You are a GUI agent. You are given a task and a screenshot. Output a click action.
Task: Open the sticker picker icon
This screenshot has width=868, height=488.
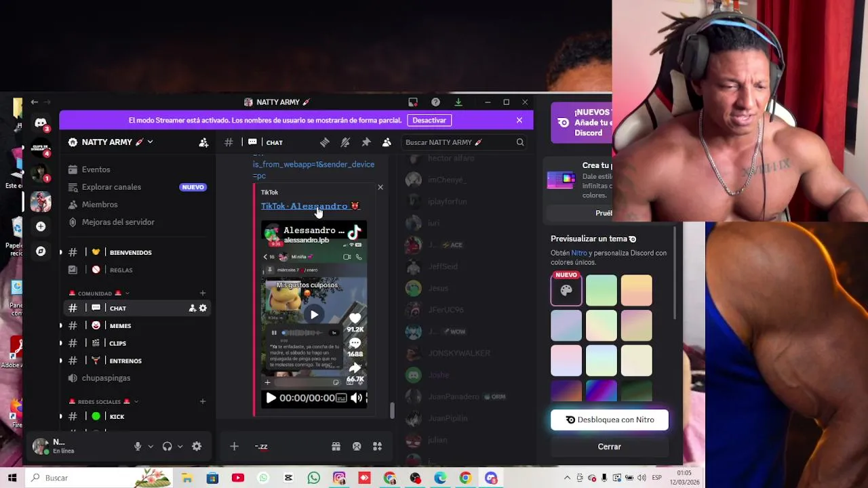(x=357, y=447)
